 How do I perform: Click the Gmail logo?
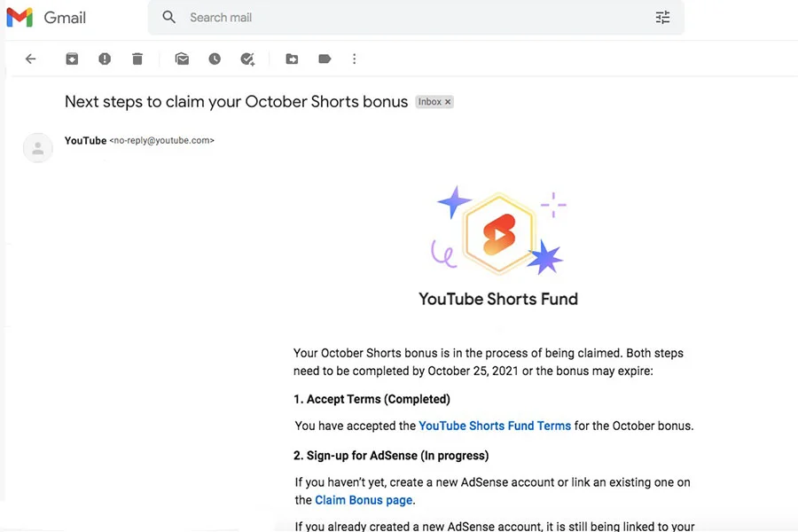click(46, 18)
